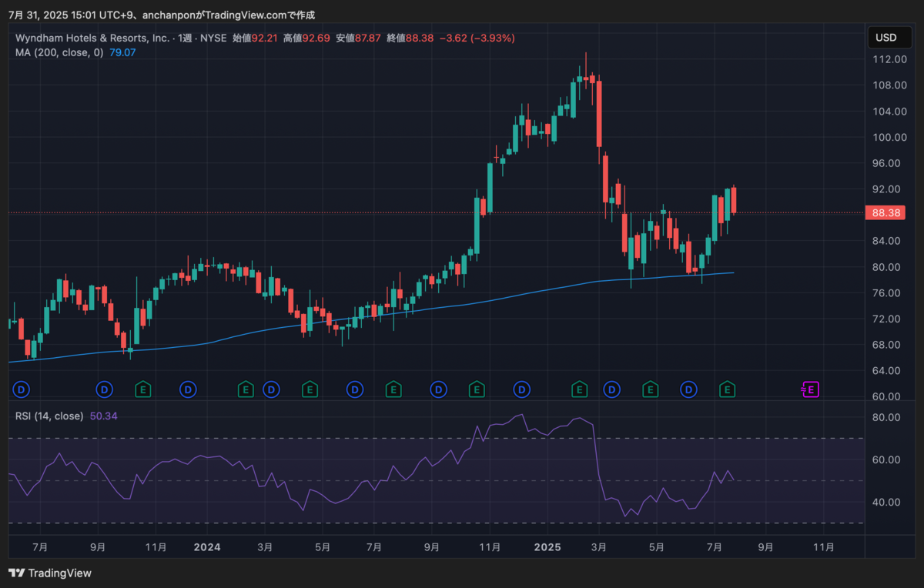Select the December 2024 dividend D marker
Screen dimensions: 924x588
click(x=522, y=389)
